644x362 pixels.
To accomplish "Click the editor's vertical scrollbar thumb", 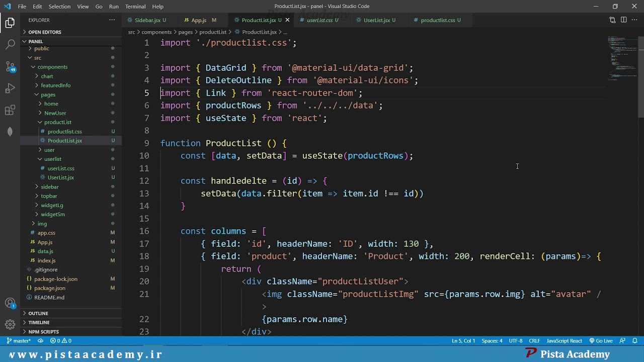I will click(x=641, y=76).
